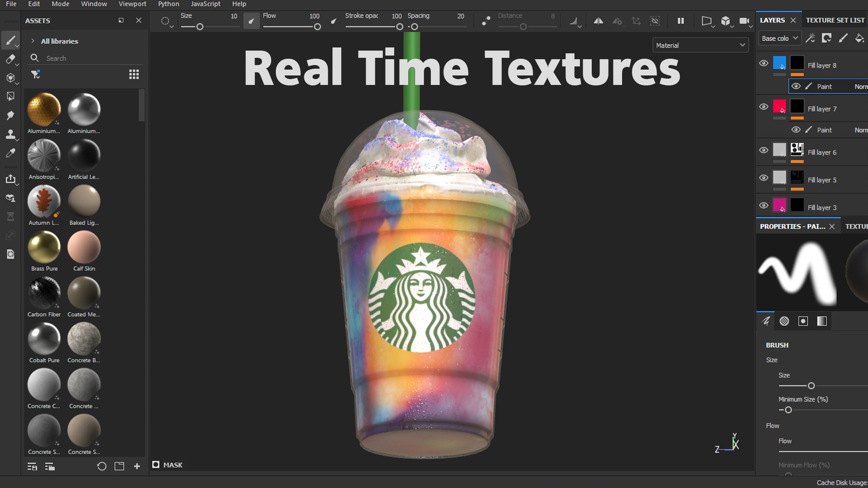Hide Fill layer 8

click(x=764, y=63)
